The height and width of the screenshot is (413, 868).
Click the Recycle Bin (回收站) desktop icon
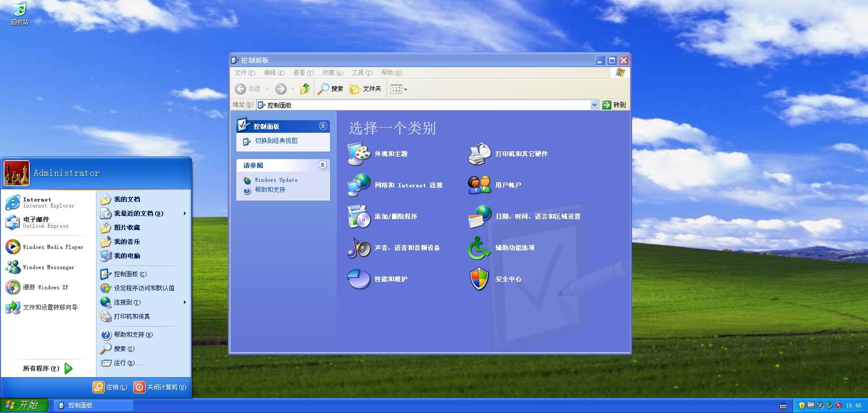20,14
